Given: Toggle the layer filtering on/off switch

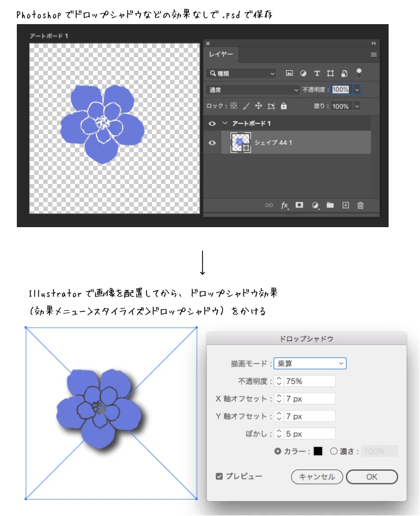Looking at the screenshot, I should click(359, 73).
